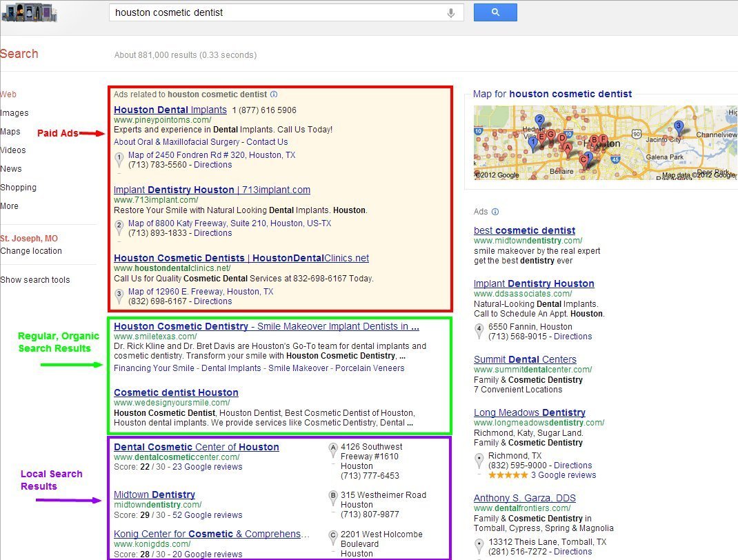Click the microphone voice search icon
This screenshot has width=738, height=560.
pyautogui.click(x=450, y=12)
